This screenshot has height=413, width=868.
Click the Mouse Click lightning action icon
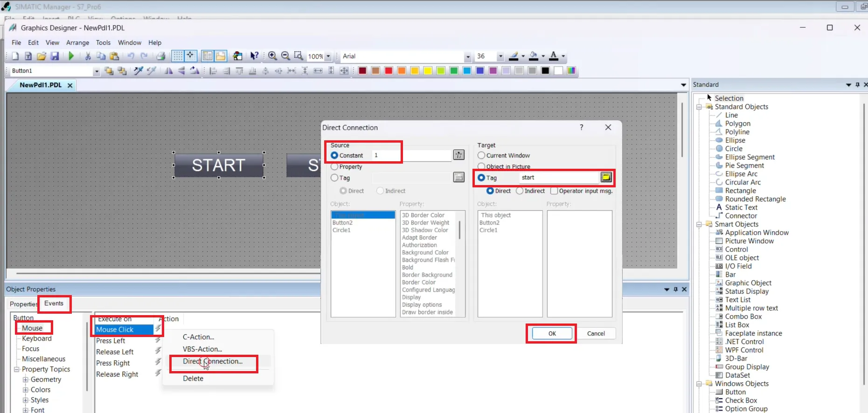pos(158,329)
